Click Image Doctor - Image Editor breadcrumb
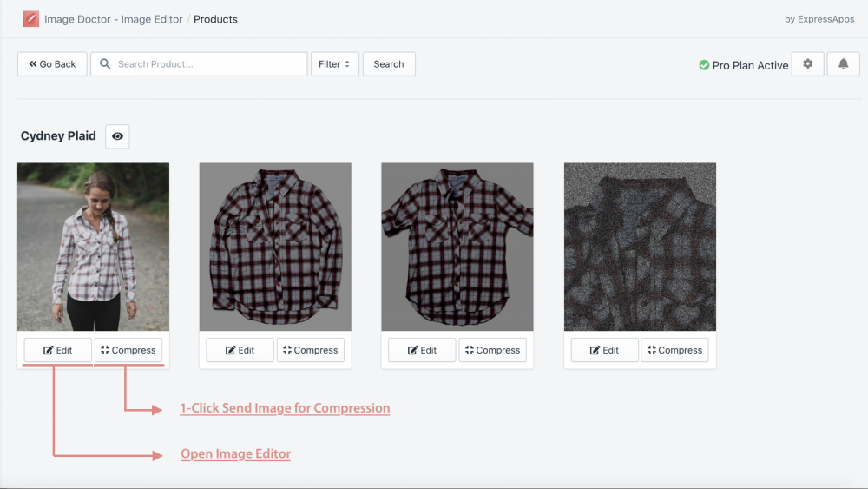The width and height of the screenshot is (868, 489). tap(114, 19)
